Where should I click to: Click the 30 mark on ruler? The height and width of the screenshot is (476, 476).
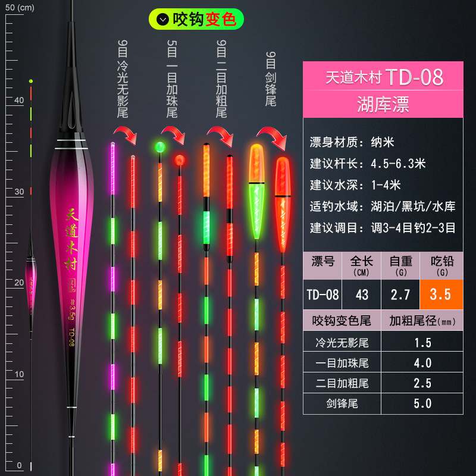tap(19, 192)
